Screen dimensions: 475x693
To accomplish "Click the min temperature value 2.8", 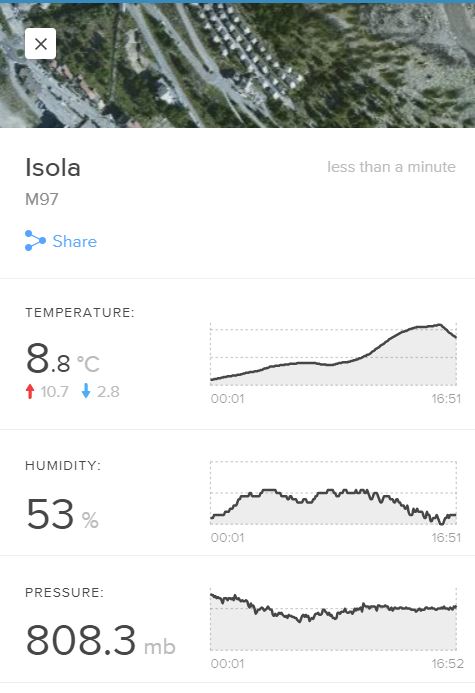I will 108,392.
